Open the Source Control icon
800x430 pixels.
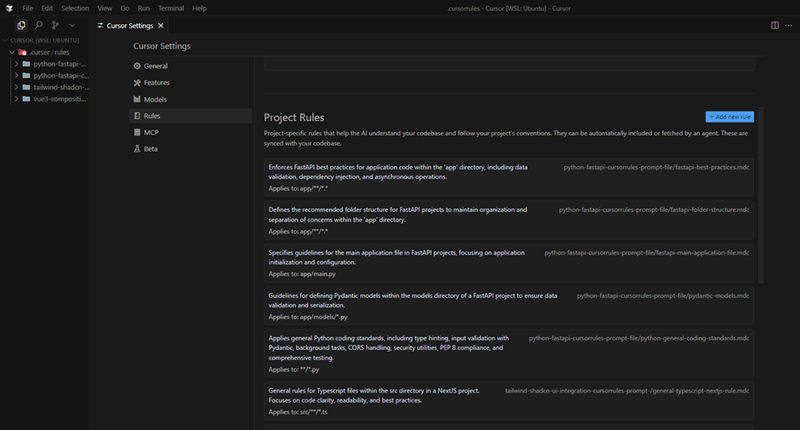click(55, 25)
